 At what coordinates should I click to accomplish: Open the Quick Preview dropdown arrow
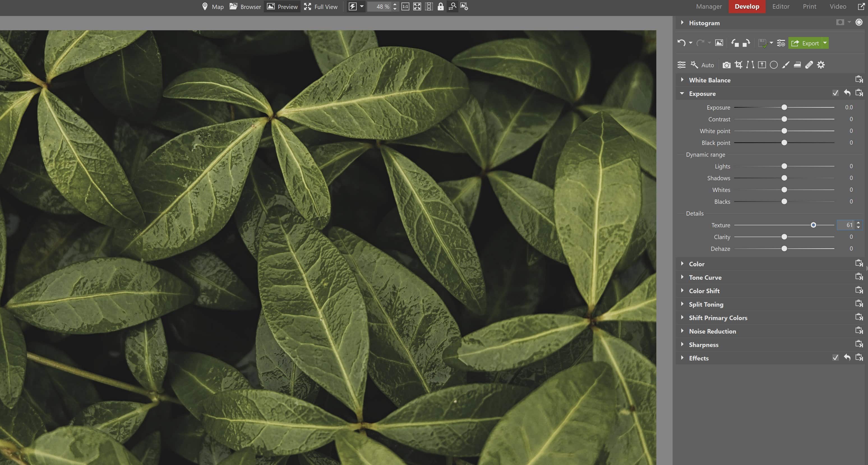coord(362,6)
